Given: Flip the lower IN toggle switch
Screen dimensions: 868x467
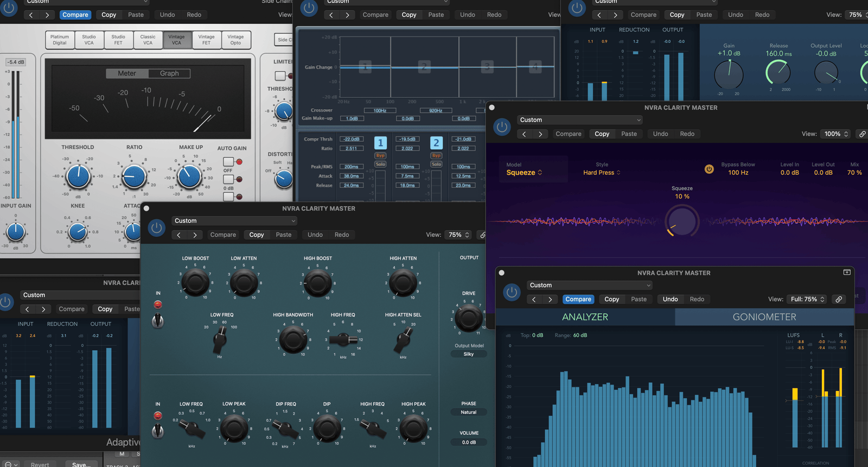Looking at the screenshot, I should click(x=158, y=431).
